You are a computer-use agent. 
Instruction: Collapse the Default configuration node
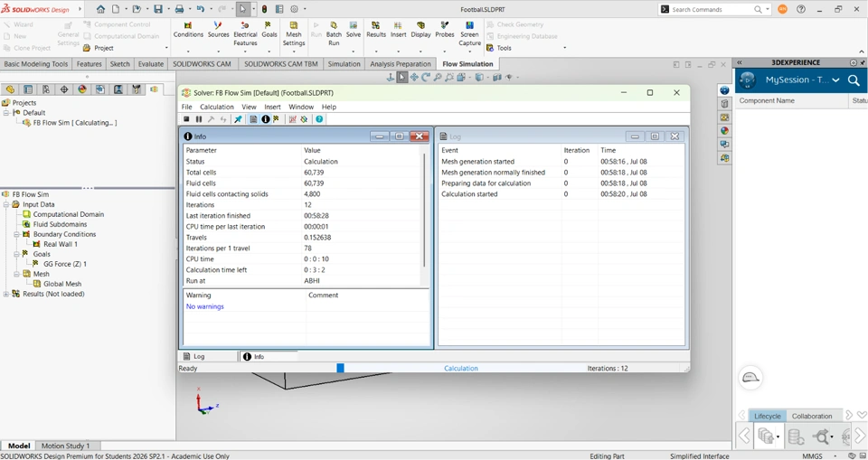pyautogui.click(x=6, y=113)
